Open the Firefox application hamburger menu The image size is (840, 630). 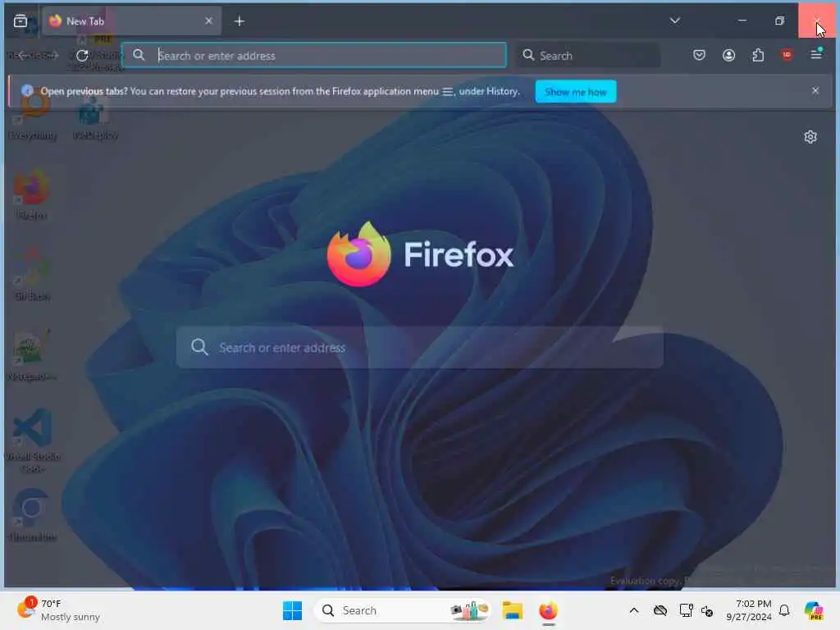click(816, 55)
